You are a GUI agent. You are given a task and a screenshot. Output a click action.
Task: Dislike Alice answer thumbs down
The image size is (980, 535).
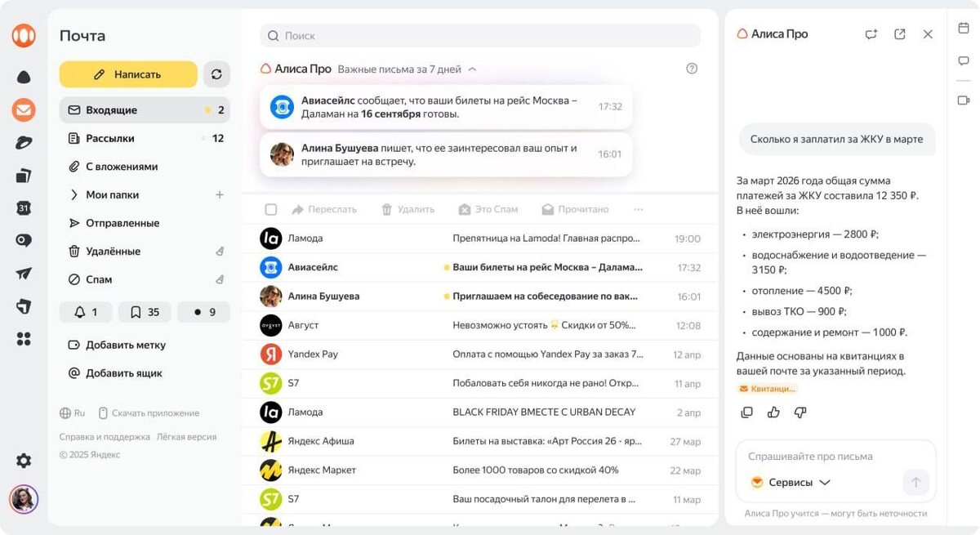pos(800,412)
